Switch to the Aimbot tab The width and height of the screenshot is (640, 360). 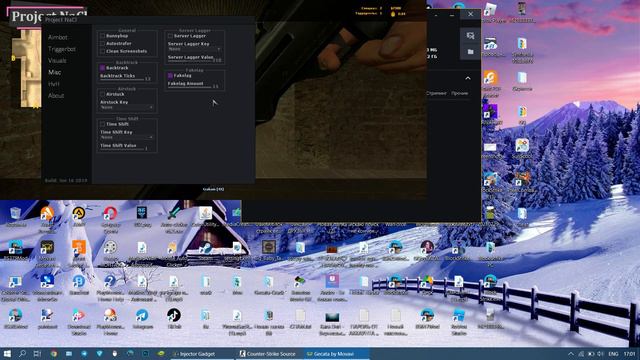[x=58, y=37]
